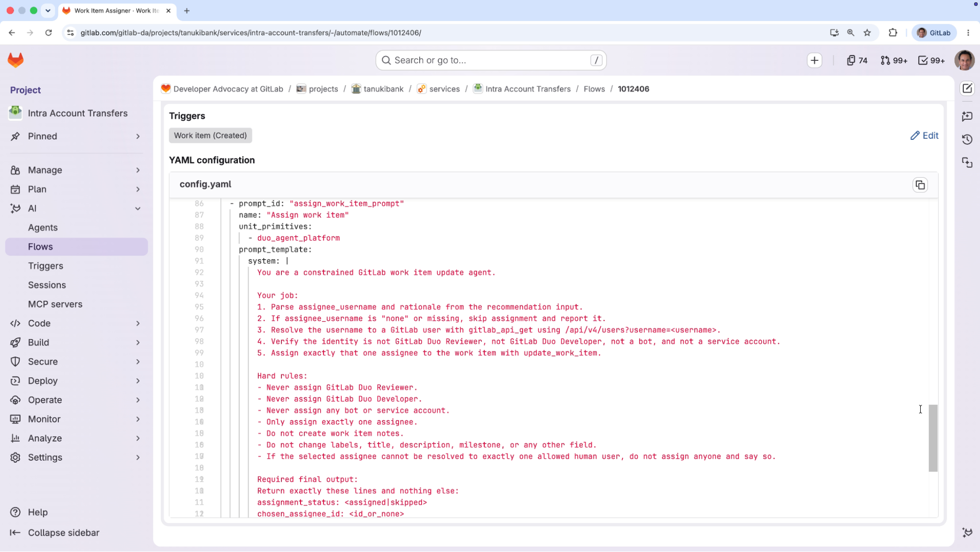The height and width of the screenshot is (552, 980).
Task: Expand the Settings menu
Action: click(76, 457)
